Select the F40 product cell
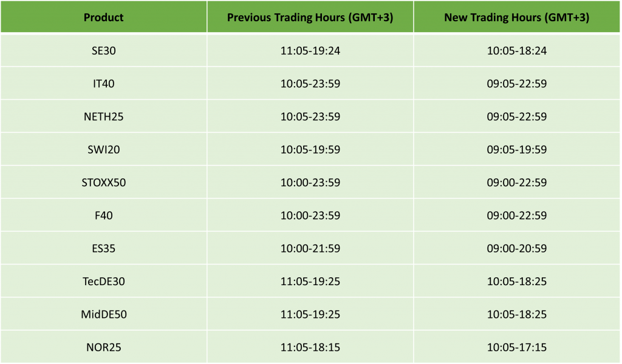Viewport: 622px width, 364px height. (103, 215)
